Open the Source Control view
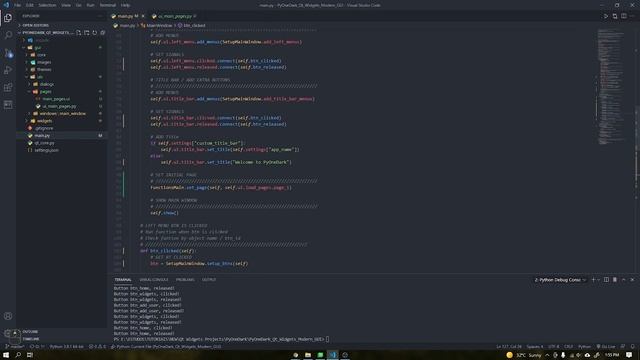This screenshot has width=640, height=360. coord(8,53)
